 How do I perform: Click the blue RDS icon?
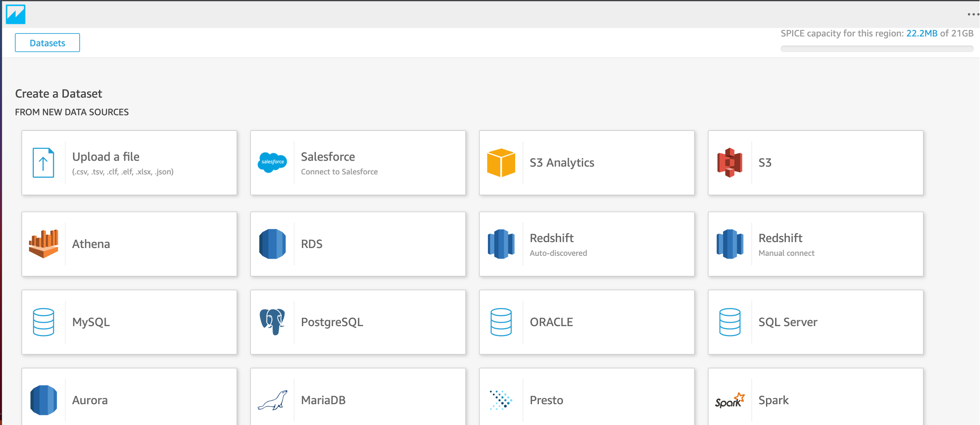[x=273, y=244]
